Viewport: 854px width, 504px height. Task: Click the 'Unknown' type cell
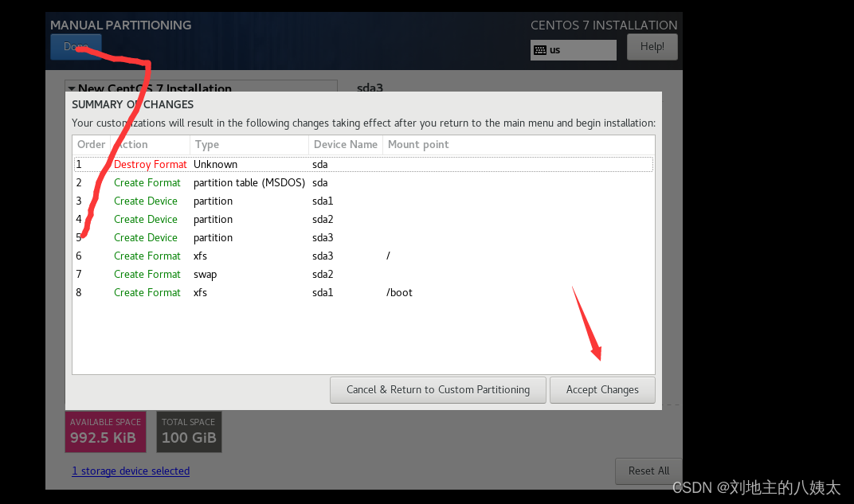tap(215, 164)
